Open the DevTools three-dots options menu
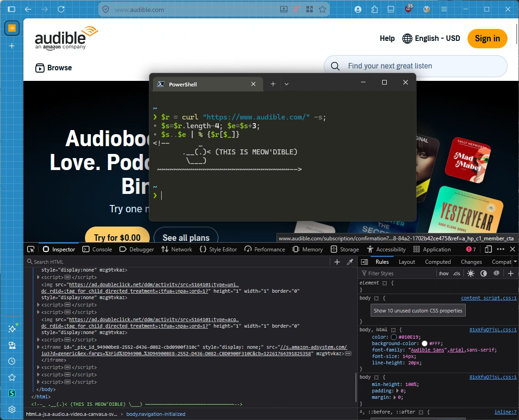Viewport: 519px width, 420px height. click(x=501, y=249)
